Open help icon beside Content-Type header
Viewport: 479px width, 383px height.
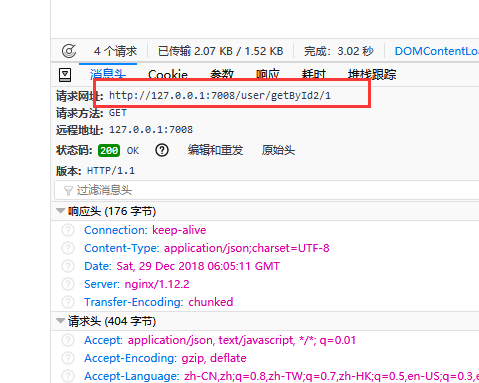68,248
